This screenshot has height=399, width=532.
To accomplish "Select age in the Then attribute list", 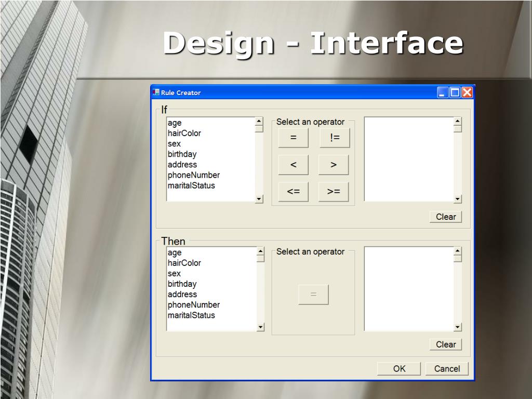I will [175, 253].
